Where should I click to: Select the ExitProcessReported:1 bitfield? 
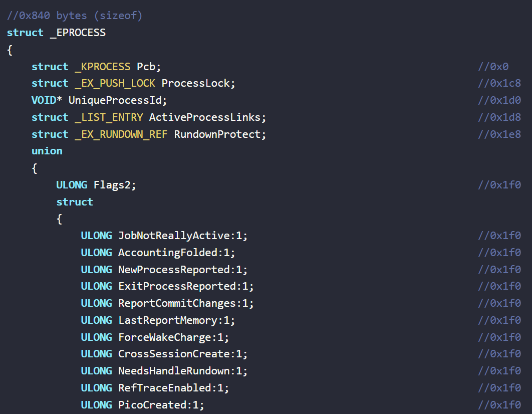click(x=183, y=286)
